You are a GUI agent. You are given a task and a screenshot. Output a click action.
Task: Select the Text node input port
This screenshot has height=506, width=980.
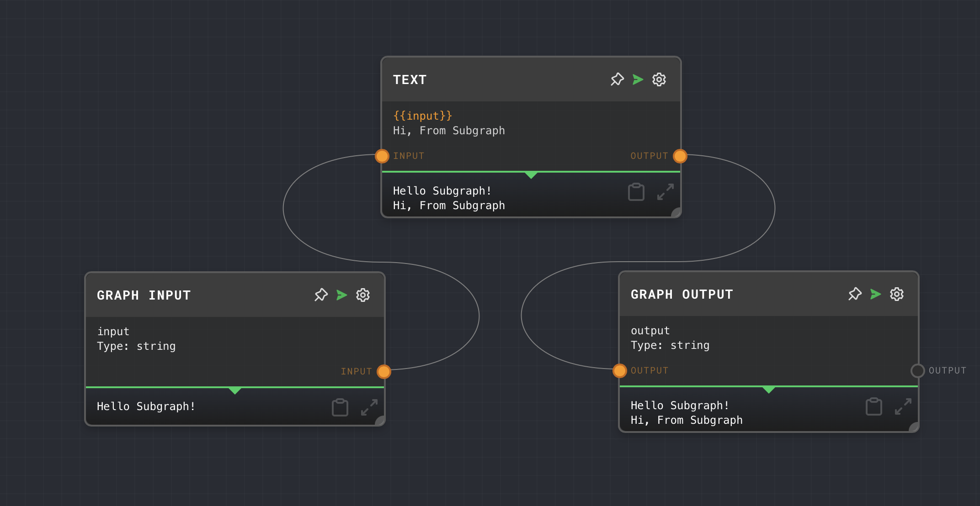pos(382,156)
